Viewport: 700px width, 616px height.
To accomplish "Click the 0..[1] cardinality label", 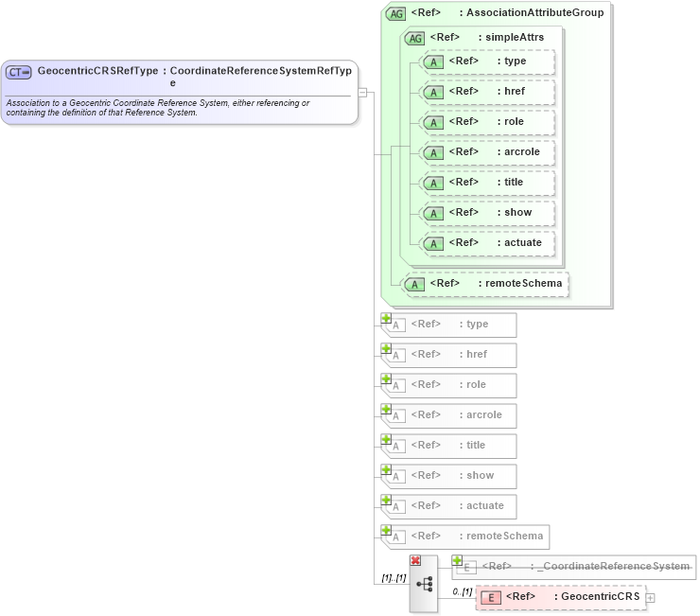I will (462, 592).
